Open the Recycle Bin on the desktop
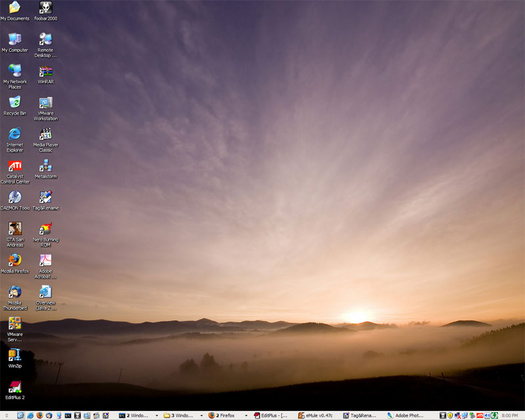 [14, 102]
